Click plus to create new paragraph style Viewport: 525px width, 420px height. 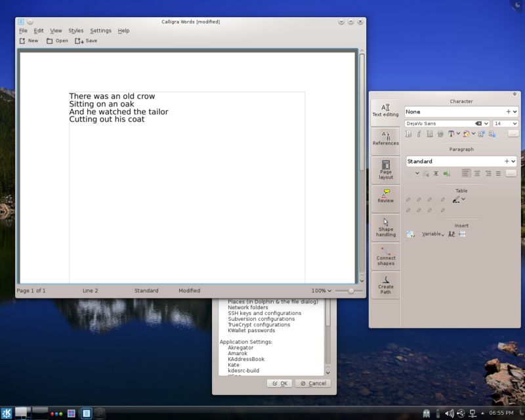pos(507,161)
